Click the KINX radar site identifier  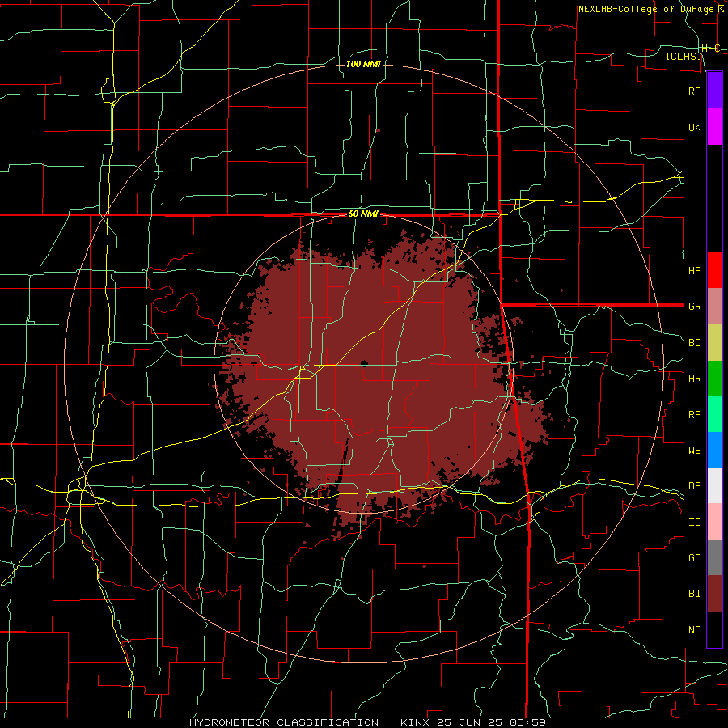click(414, 722)
